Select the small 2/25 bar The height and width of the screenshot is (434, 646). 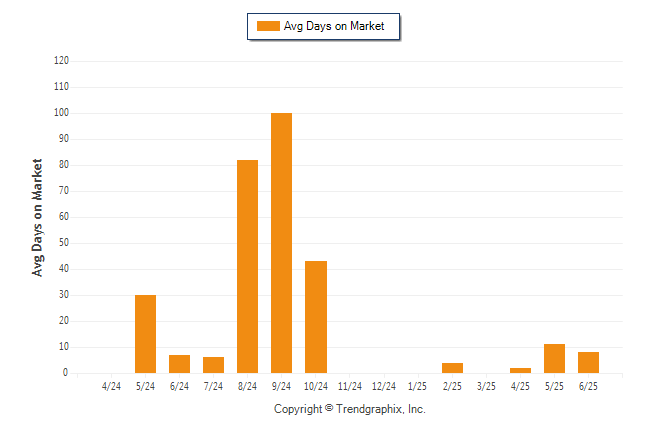pos(452,368)
